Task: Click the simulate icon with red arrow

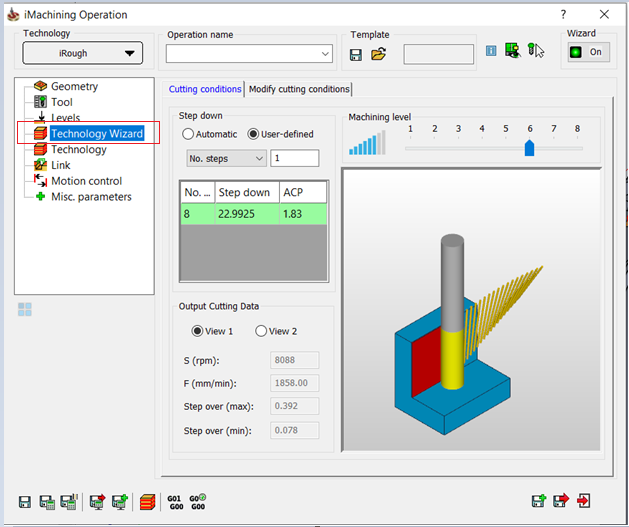Action: click(x=97, y=502)
